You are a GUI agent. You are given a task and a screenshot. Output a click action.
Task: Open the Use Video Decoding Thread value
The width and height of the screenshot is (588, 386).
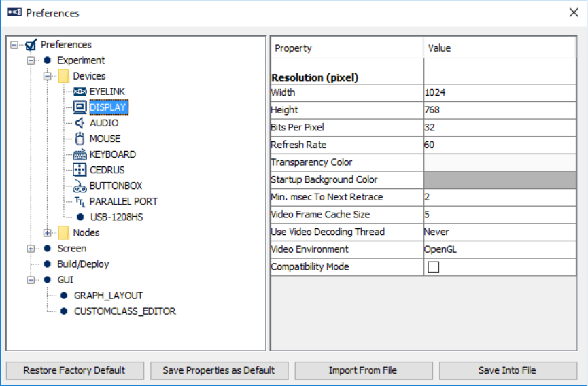click(x=500, y=232)
